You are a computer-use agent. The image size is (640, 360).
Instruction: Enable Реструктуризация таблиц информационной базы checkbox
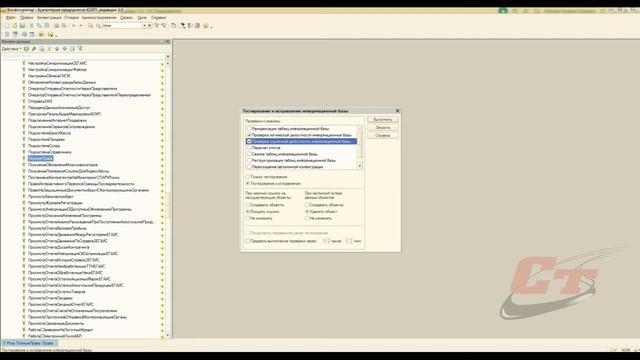249,160
